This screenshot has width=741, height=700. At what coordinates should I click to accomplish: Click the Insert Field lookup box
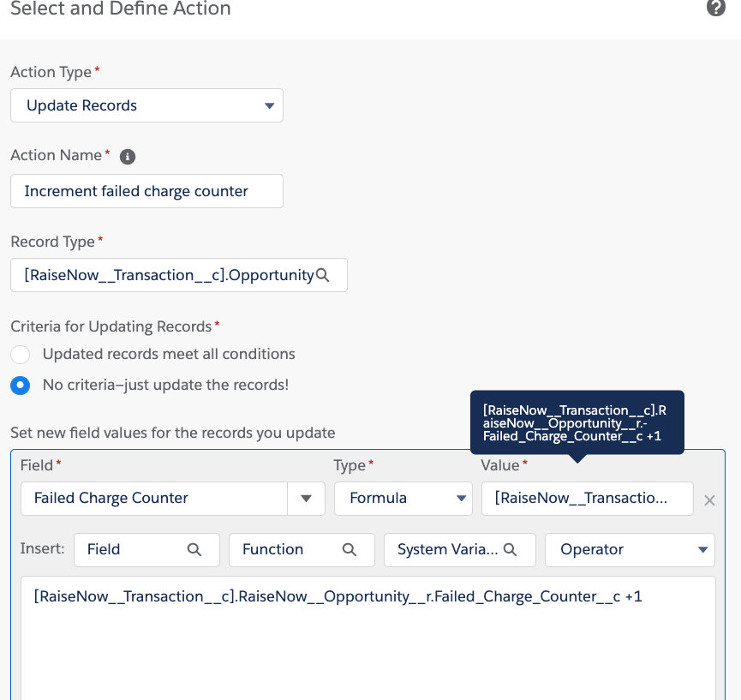pyautogui.click(x=147, y=550)
